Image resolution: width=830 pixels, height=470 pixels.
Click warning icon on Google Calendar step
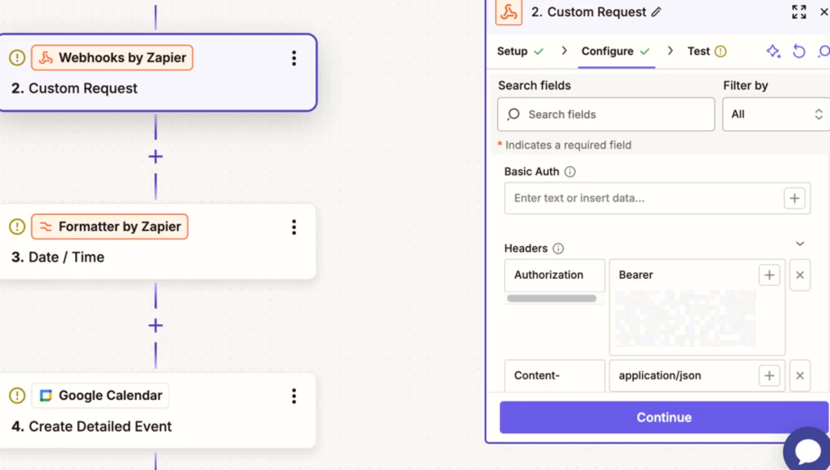pyautogui.click(x=17, y=395)
